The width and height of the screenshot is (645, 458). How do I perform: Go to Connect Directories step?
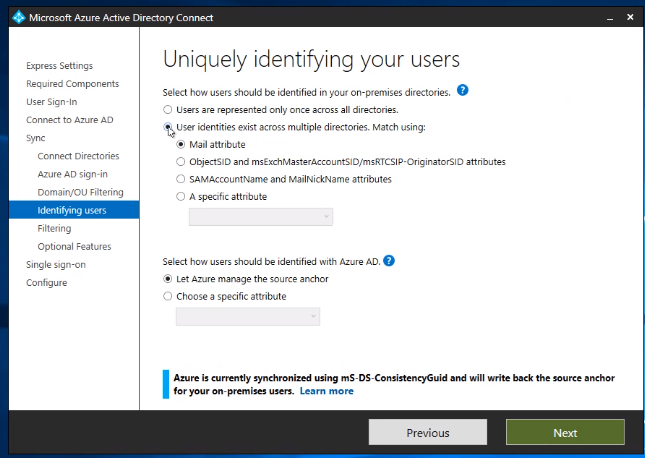(x=78, y=156)
